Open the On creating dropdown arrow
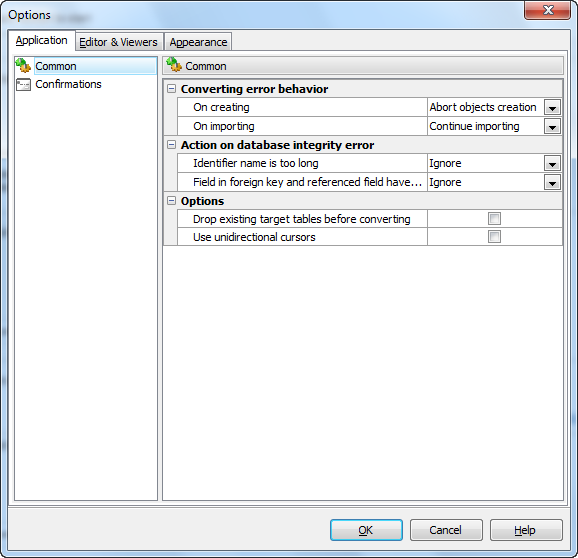 point(552,108)
